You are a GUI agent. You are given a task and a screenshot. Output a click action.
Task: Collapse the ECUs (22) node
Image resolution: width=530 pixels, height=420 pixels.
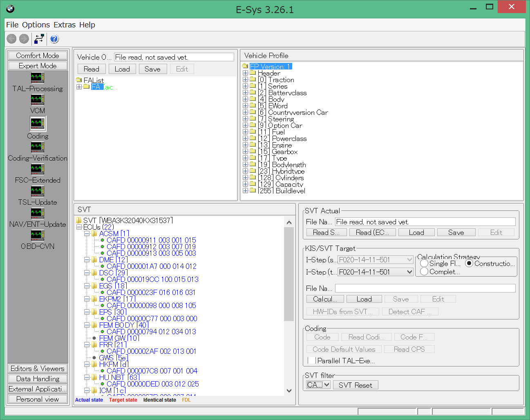79,227
